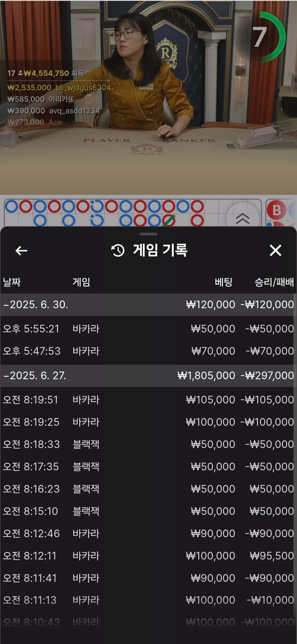Select the 베팅 column header
The width and height of the screenshot is (297, 644).
223,282
